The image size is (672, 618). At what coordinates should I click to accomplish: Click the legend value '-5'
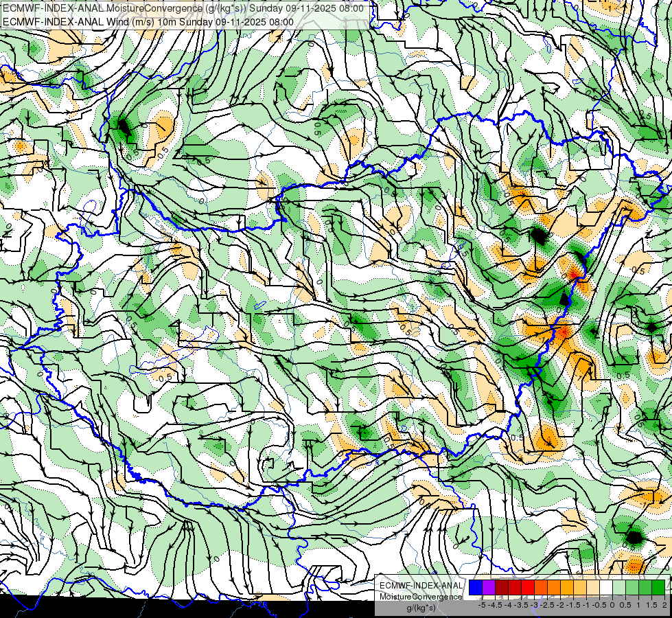point(482,605)
